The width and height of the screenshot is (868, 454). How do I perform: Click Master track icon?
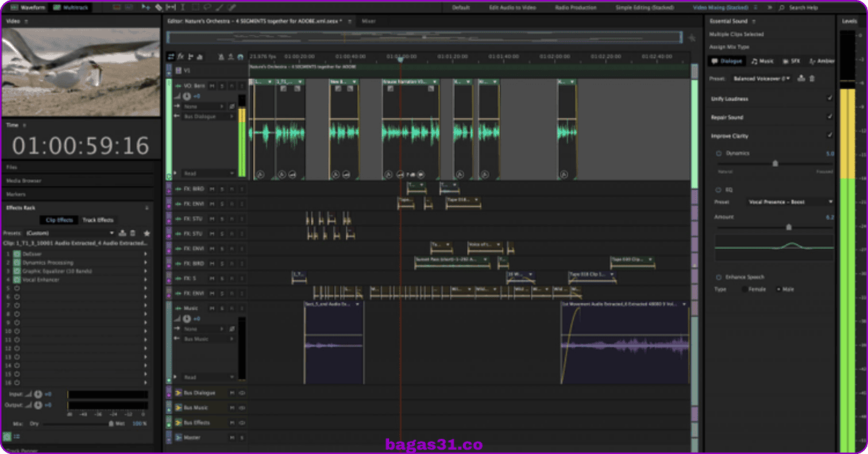pos(179,437)
